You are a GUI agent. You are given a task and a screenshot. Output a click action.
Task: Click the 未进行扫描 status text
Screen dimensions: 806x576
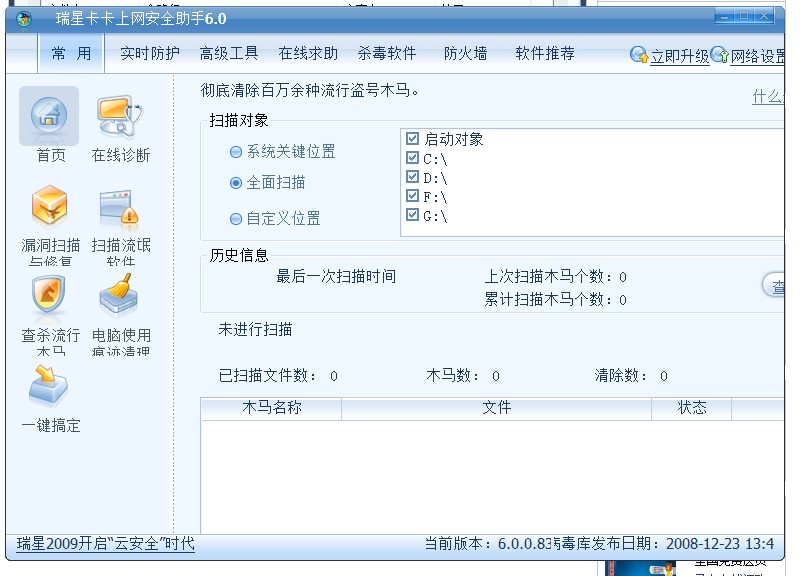tap(255, 329)
